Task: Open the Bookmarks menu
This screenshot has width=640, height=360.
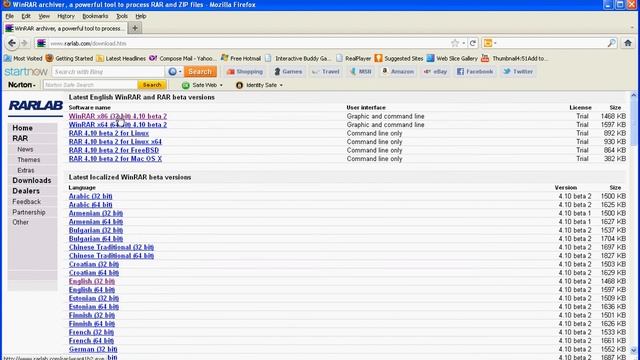Action: (95, 16)
